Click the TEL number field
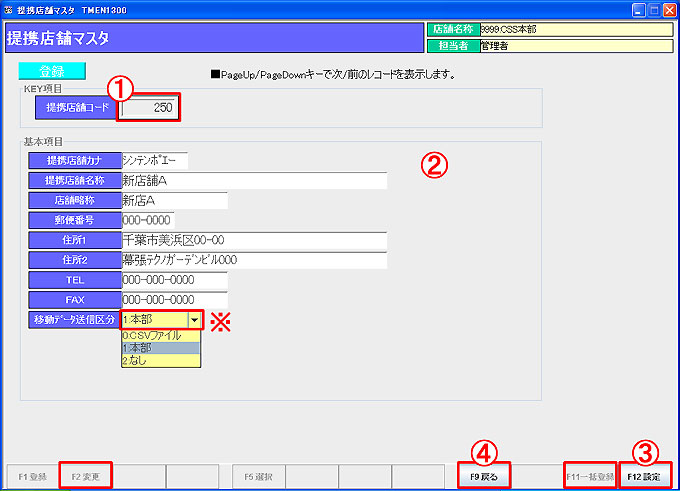 [x=174, y=280]
